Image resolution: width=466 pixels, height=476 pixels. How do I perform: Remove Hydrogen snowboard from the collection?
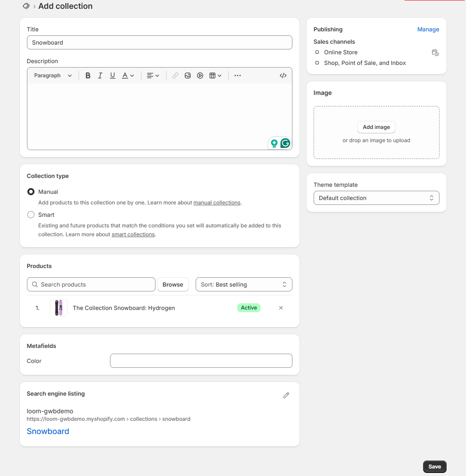pyautogui.click(x=281, y=308)
